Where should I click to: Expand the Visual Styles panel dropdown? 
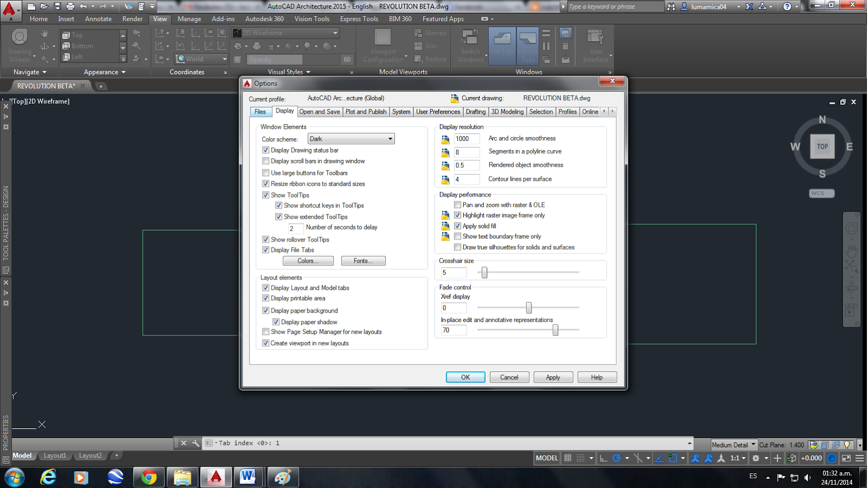click(289, 72)
